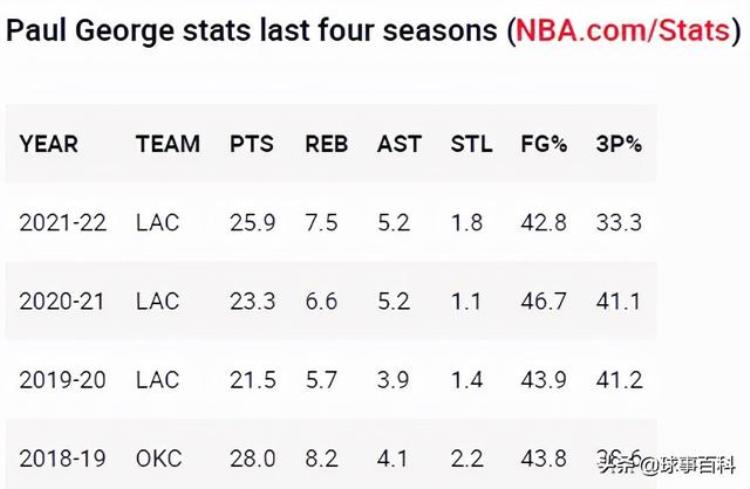The image size is (750, 489).
Task: Select the 3P% column header
Action: click(619, 144)
